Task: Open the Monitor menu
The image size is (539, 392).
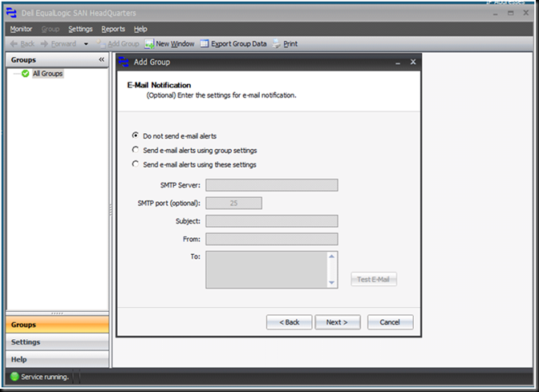Action: coord(21,29)
